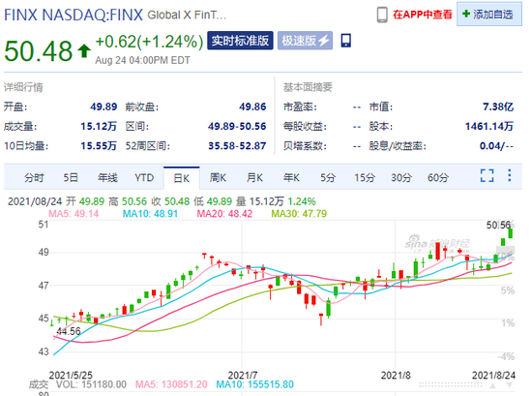Click the dotted chart range slider handle
532x396 pixels.
tap(451, 385)
